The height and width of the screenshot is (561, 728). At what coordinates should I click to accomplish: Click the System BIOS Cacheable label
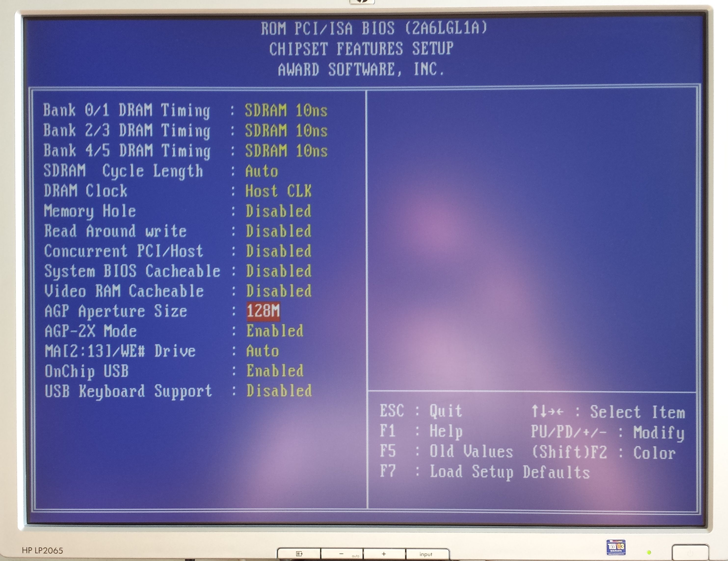click(132, 271)
